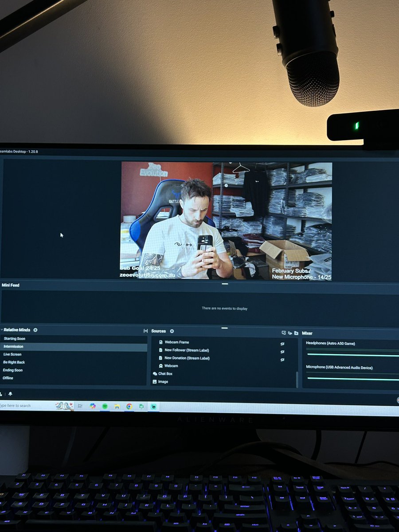Viewport: 399px width, 532px height.
Task: Select the Be Right Back scene
Action: pos(14,362)
